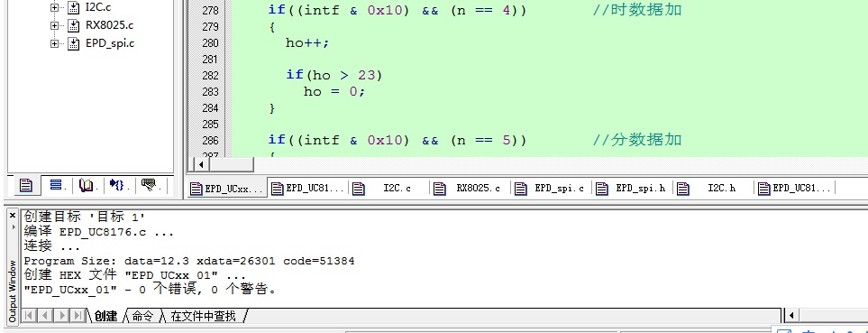Switch to the RX8025.c editor tab
Viewport: 868px width, 333px height.
pyautogui.click(x=470, y=189)
